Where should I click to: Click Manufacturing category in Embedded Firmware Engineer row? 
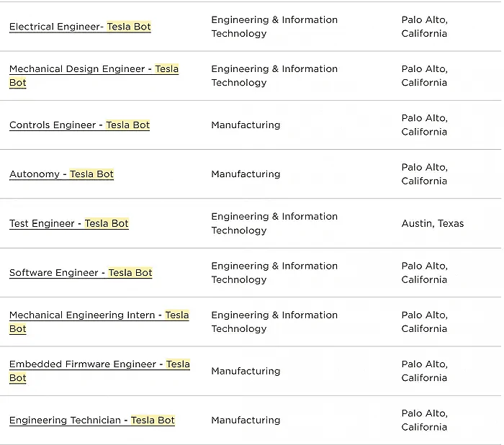[246, 371]
